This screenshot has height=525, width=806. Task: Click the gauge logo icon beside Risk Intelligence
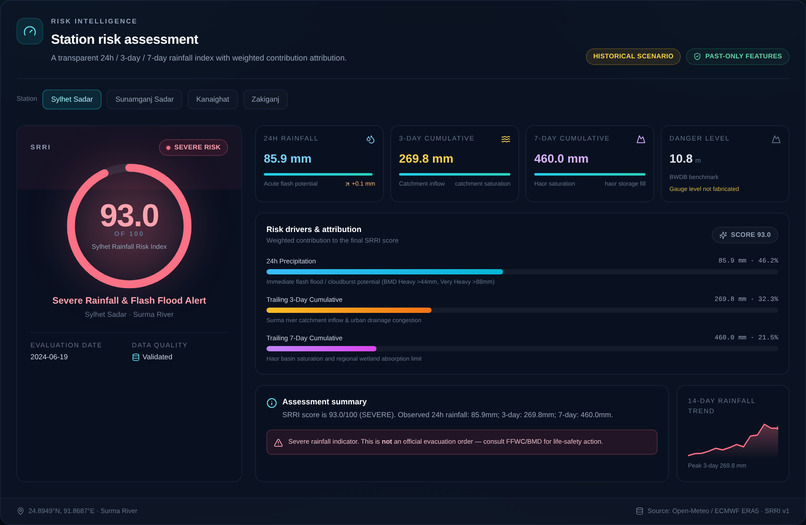pos(30,31)
